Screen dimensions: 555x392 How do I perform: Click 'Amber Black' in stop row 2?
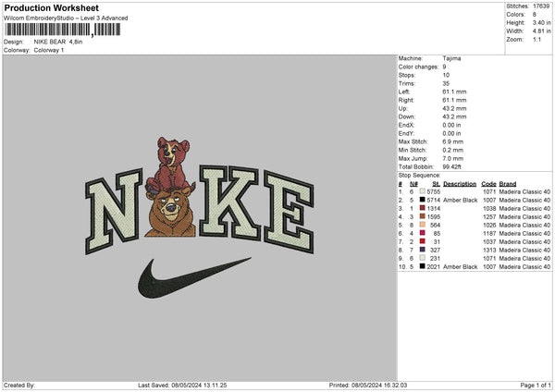[x=460, y=201]
